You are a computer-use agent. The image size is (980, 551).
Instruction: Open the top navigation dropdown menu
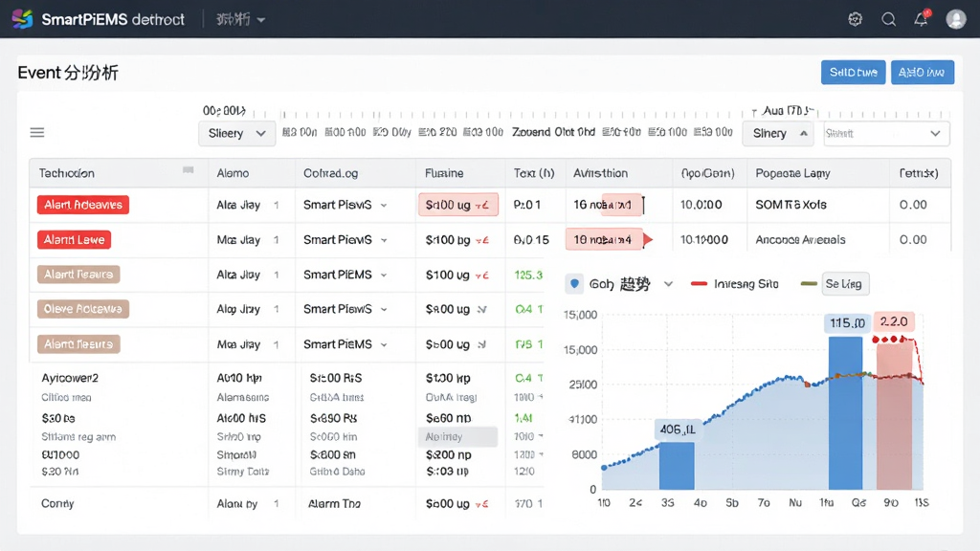[x=240, y=19]
